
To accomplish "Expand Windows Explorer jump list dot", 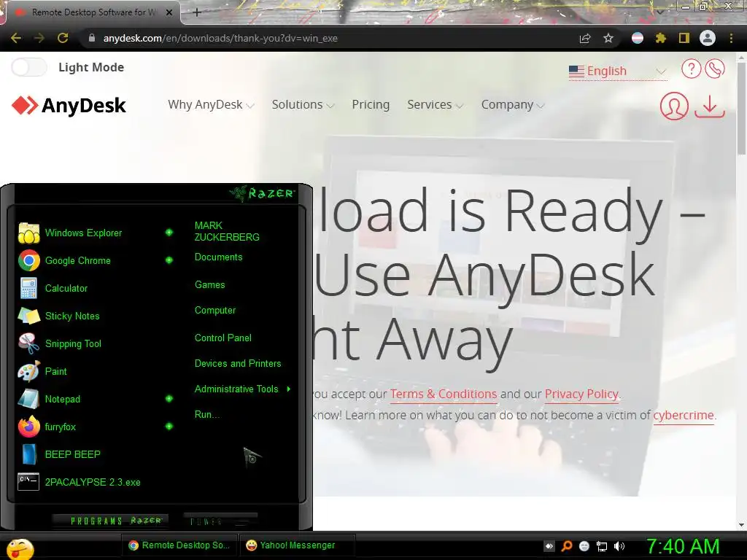I will click(x=169, y=233).
